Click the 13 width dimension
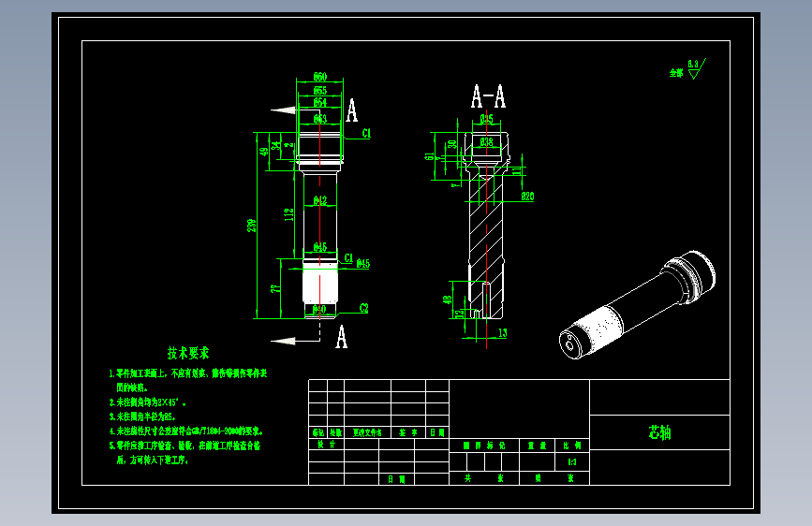 [x=503, y=333]
